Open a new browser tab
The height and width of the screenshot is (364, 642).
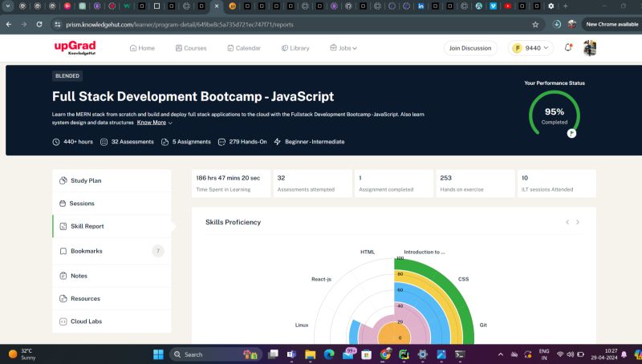click(566, 6)
